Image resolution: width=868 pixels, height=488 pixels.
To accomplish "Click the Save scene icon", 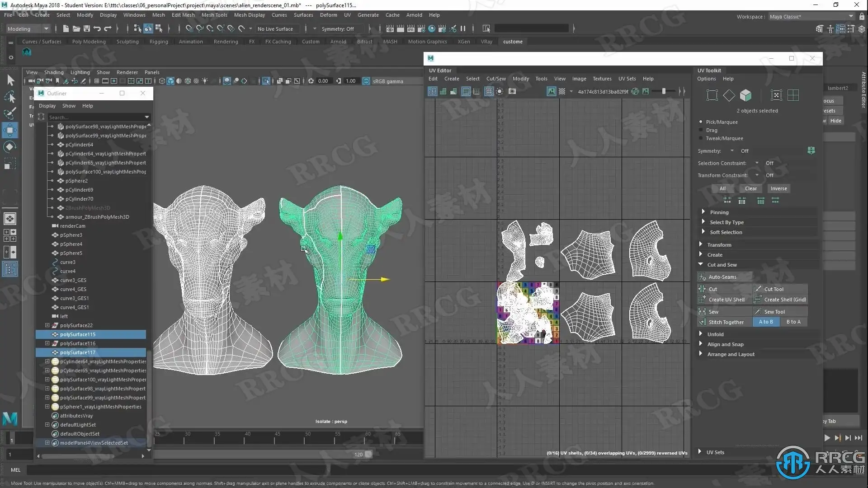I will (x=87, y=28).
